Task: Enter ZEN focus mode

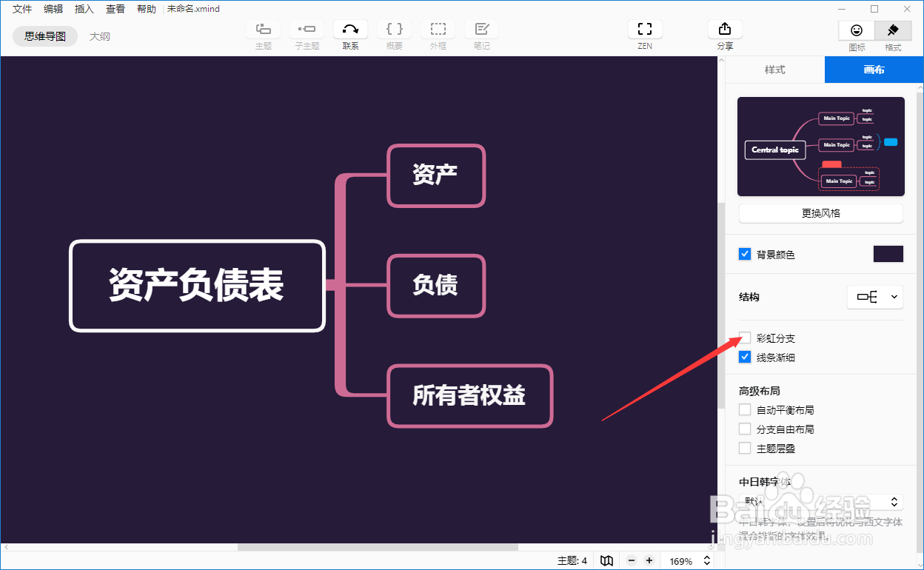Action: [x=645, y=30]
